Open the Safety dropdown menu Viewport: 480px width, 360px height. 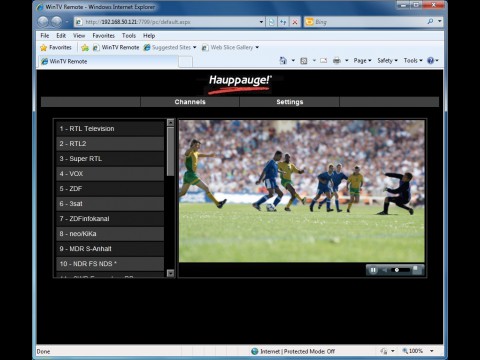coord(387,61)
